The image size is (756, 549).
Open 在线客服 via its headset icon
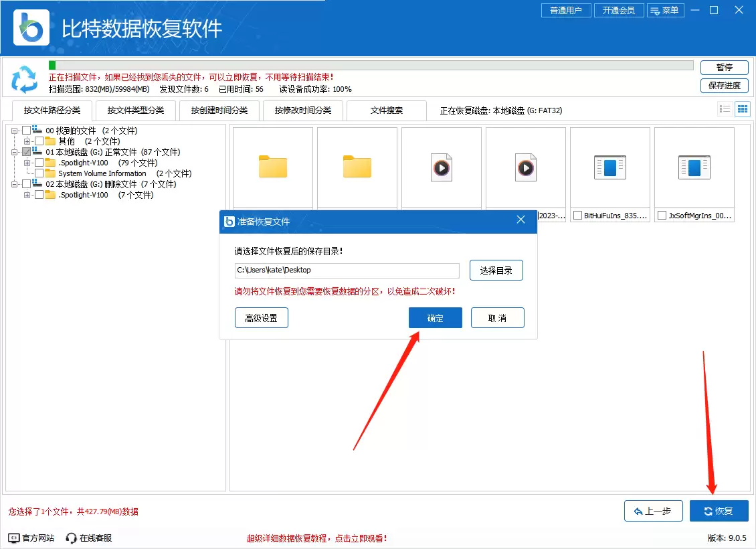[x=70, y=537]
